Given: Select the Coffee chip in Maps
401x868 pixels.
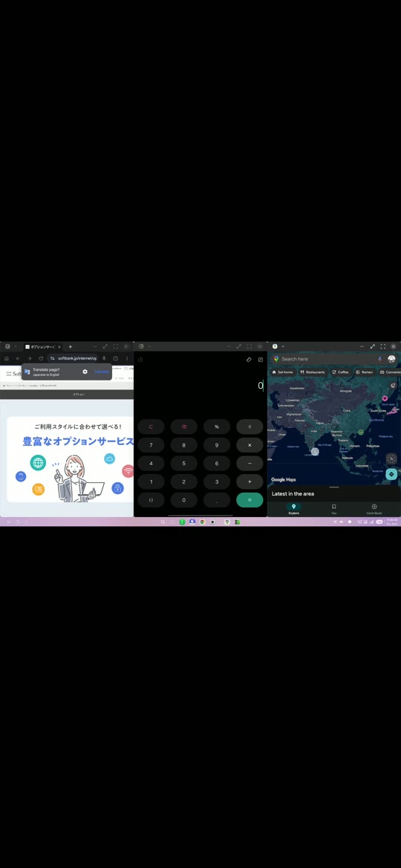Looking at the screenshot, I should (x=341, y=372).
